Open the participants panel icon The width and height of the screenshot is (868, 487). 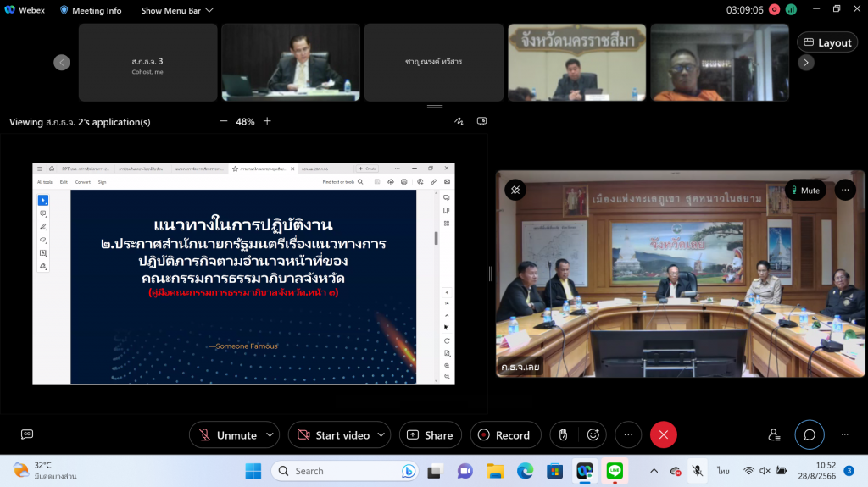774,434
